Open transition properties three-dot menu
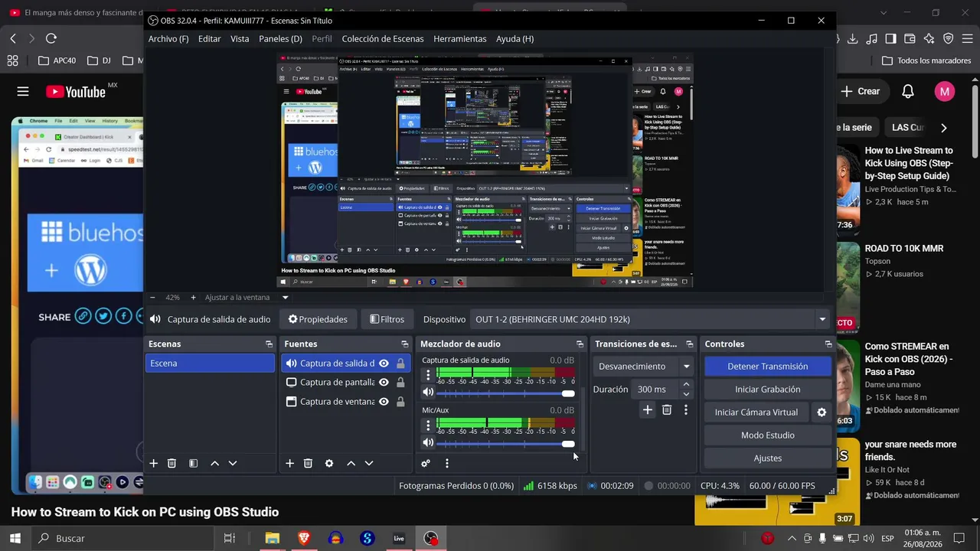This screenshot has width=980, height=551. pyautogui.click(x=685, y=410)
